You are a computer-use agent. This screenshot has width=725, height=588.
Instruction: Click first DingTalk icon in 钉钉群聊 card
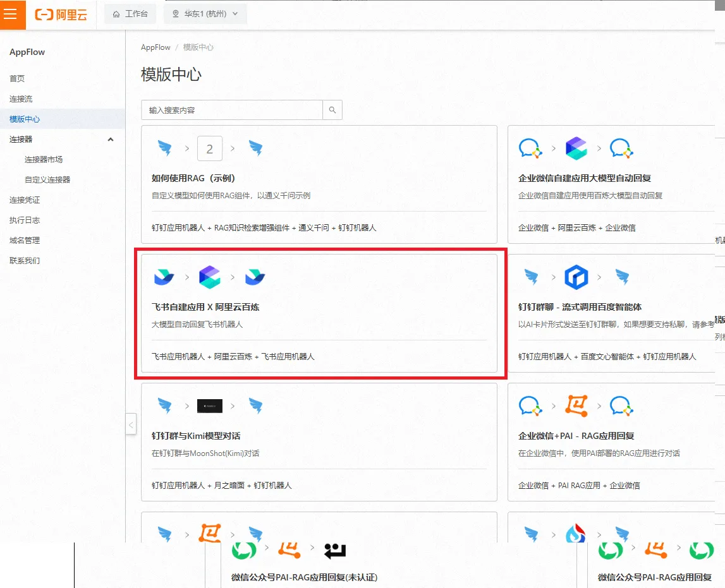pos(531,277)
